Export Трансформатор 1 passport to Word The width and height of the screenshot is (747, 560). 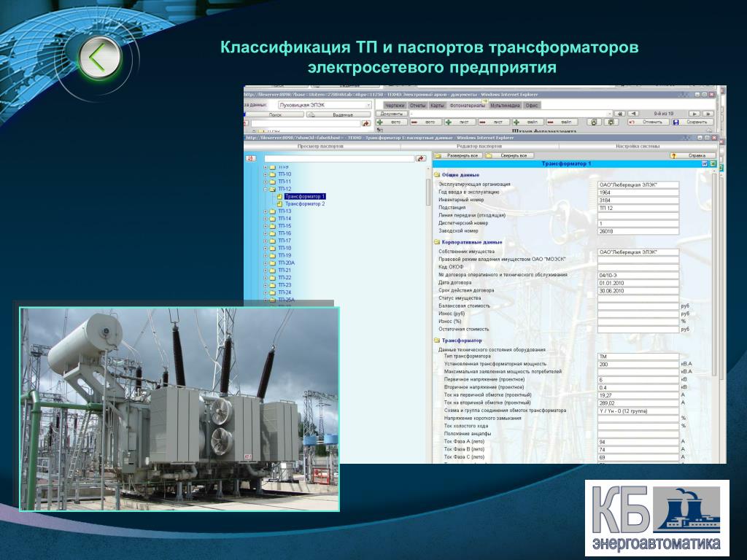point(705,164)
